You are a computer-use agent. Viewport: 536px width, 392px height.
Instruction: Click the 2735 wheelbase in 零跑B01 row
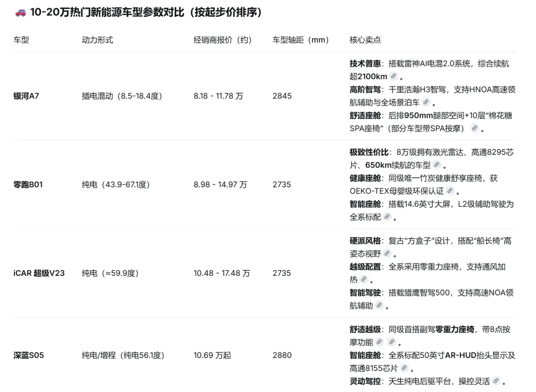click(282, 185)
